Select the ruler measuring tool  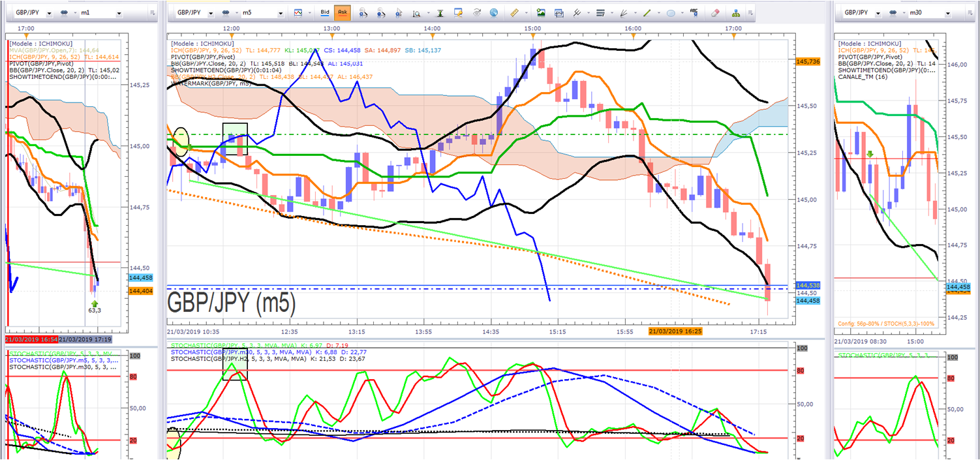pyautogui.click(x=514, y=12)
